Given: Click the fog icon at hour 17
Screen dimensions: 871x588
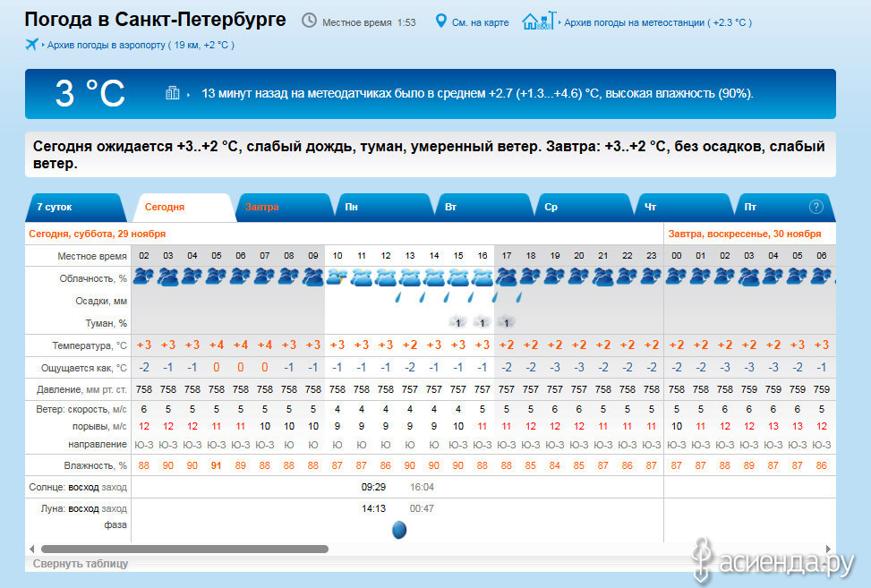Looking at the screenshot, I should (506, 322).
